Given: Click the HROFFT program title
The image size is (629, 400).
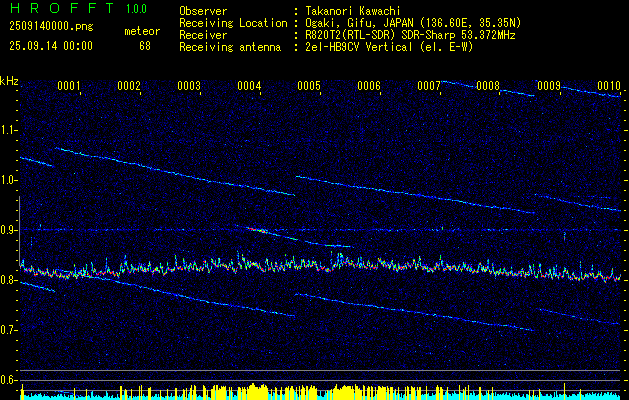Looking at the screenshot, I should click(61, 9).
